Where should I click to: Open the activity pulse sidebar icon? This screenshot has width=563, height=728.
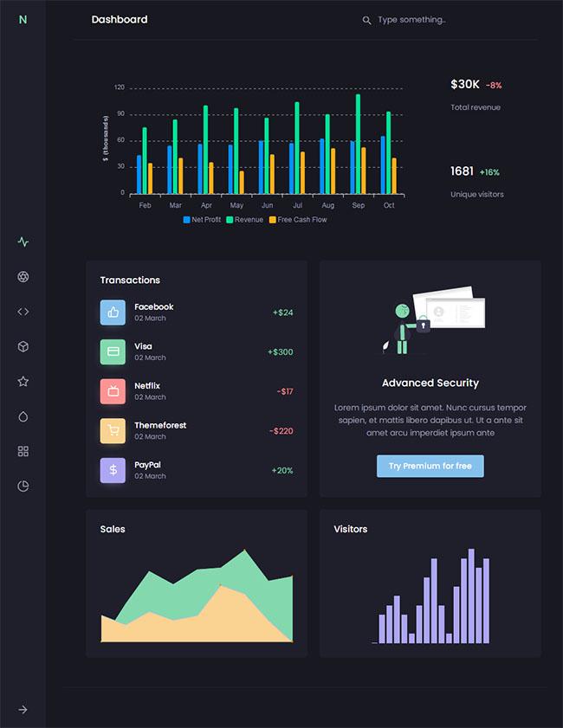pos(23,242)
